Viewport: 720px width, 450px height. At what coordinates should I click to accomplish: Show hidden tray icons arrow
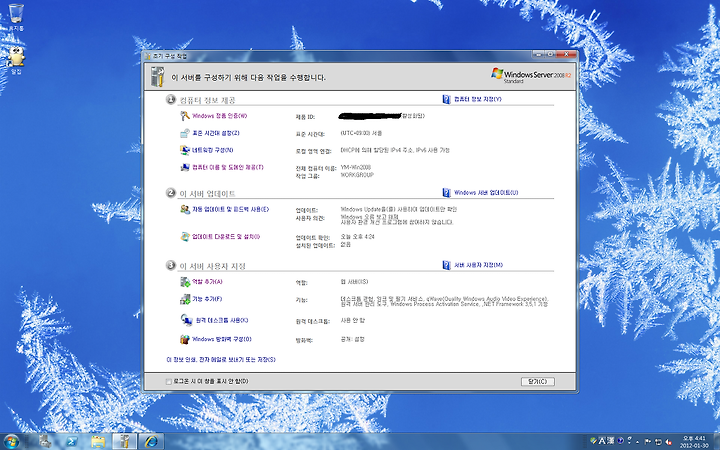pyautogui.click(x=638, y=442)
